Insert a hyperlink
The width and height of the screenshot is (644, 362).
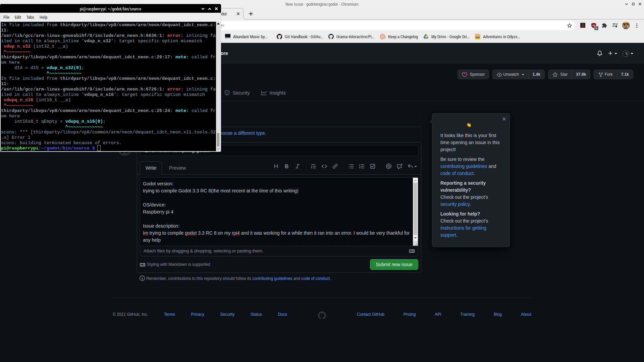335,166
